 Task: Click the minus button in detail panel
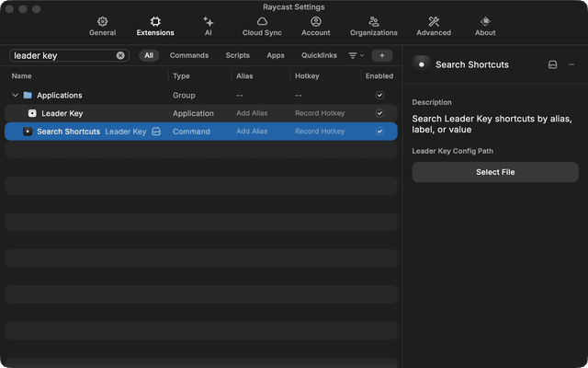point(571,64)
